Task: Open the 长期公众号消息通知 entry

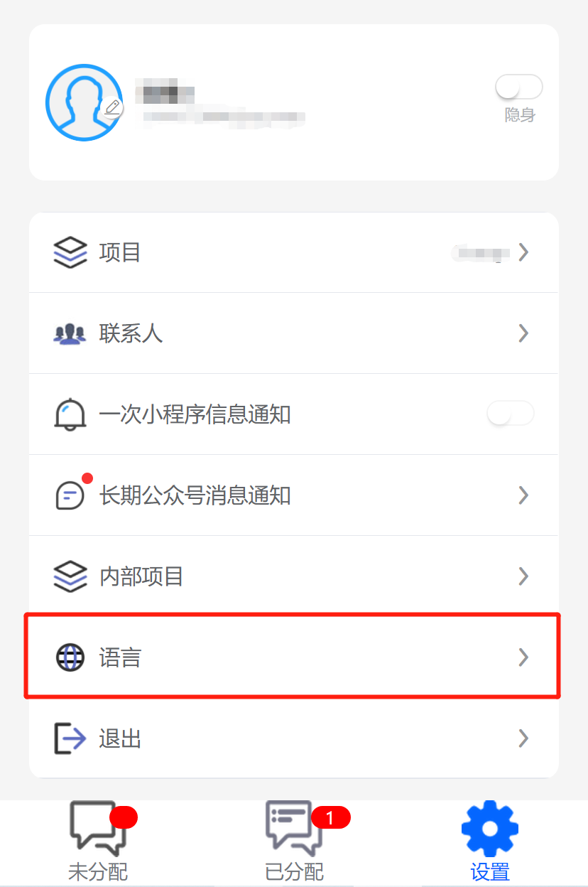Action: 294,495
